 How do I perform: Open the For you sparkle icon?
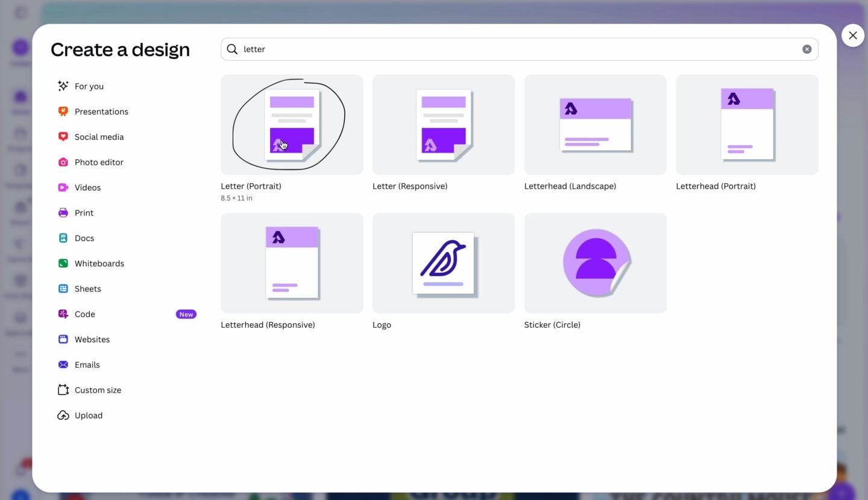tap(63, 86)
